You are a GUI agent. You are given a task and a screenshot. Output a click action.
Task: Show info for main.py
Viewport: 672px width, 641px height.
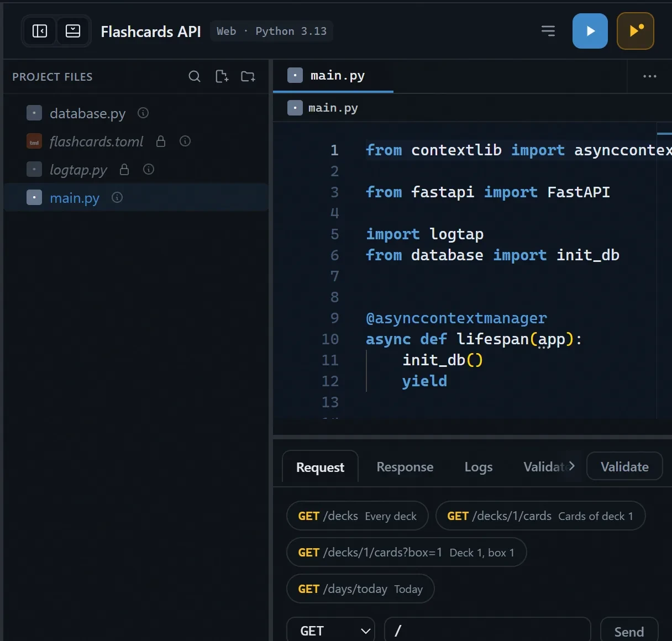pyautogui.click(x=117, y=197)
